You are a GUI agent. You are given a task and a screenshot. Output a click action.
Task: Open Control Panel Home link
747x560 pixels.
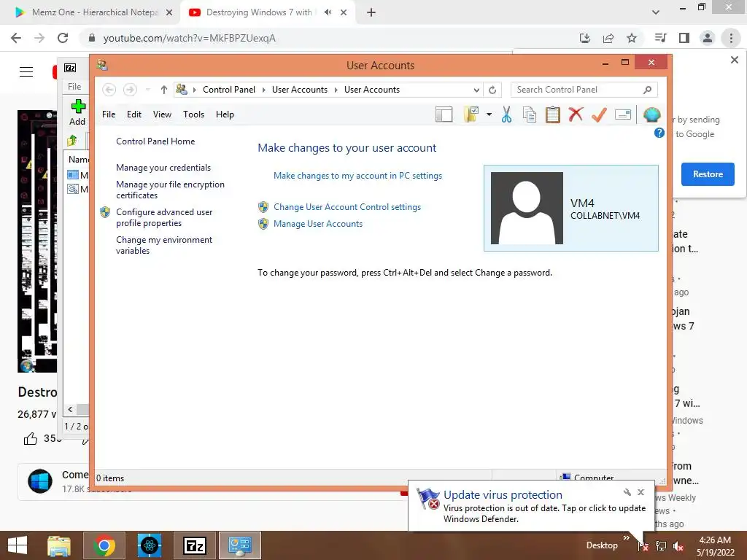155,141
